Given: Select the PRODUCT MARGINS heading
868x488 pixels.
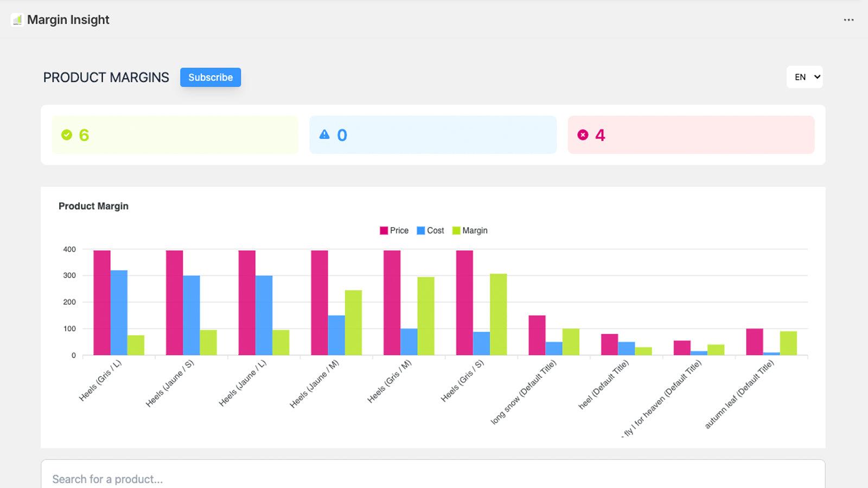Looking at the screenshot, I should (106, 78).
